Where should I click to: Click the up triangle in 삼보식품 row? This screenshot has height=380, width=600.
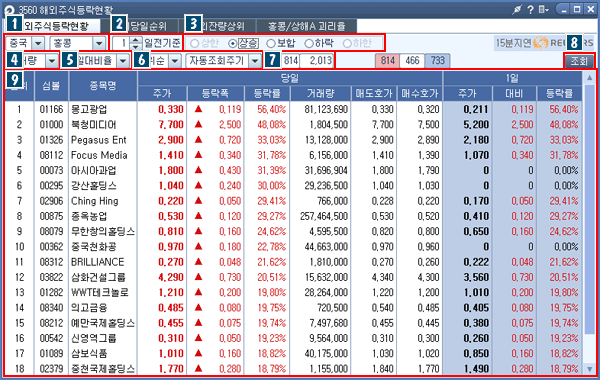point(198,353)
